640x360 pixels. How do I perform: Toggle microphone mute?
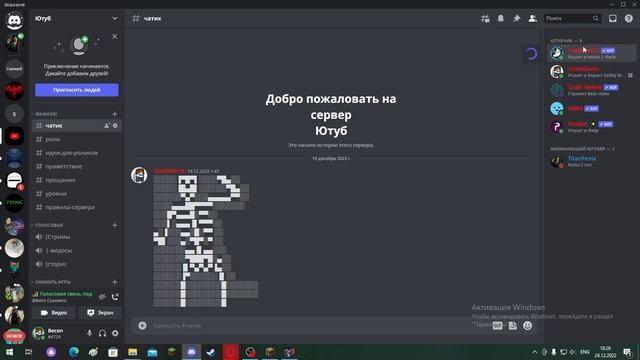click(x=89, y=333)
